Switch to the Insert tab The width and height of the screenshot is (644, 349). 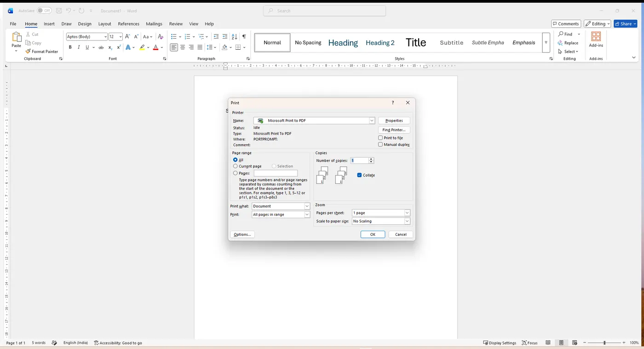coord(49,24)
